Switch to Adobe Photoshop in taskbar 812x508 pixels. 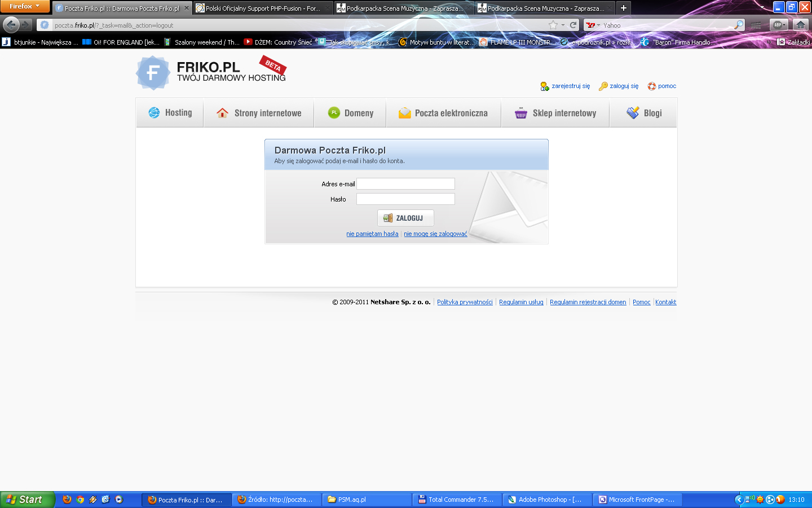click(547, 500)
